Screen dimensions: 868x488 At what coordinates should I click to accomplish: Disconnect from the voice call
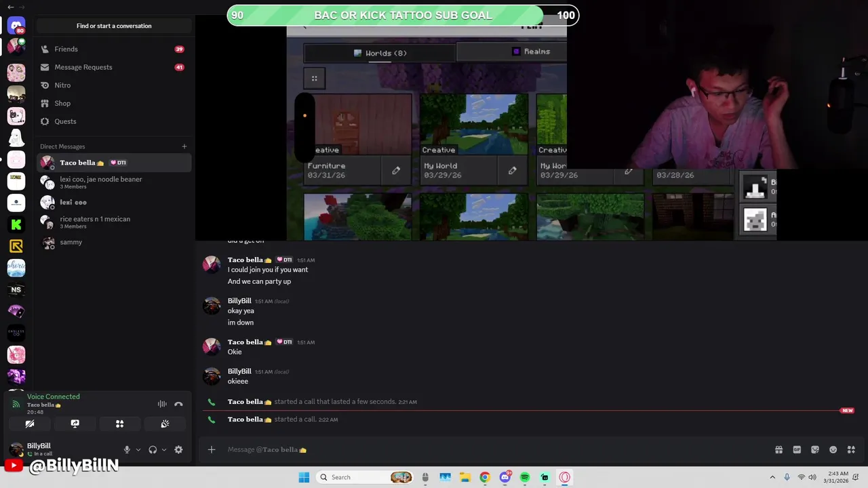pyautogui.click(x=178, y=404)
